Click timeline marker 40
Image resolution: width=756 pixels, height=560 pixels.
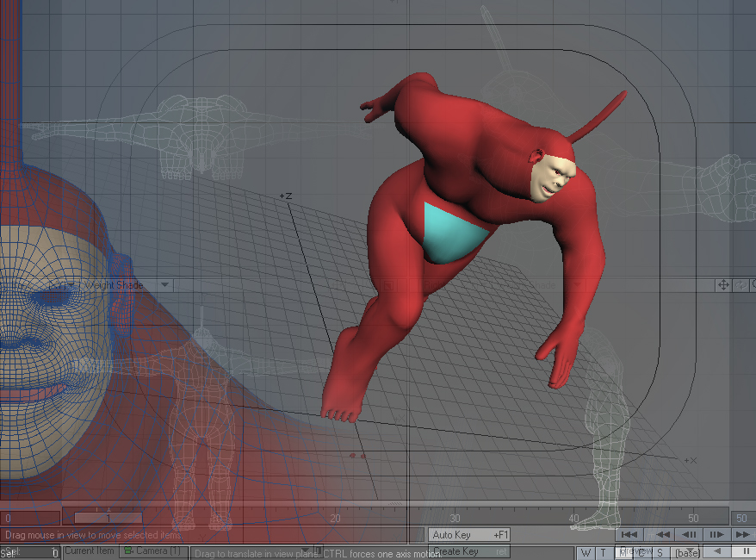pos(573,518)
